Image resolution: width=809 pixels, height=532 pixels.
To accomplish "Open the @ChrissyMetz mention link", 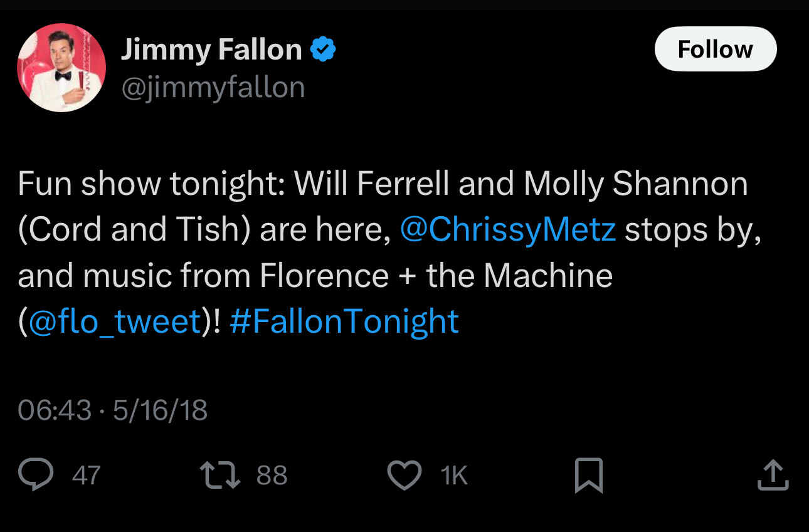I will pyautogui.click(x=508, y=230).
